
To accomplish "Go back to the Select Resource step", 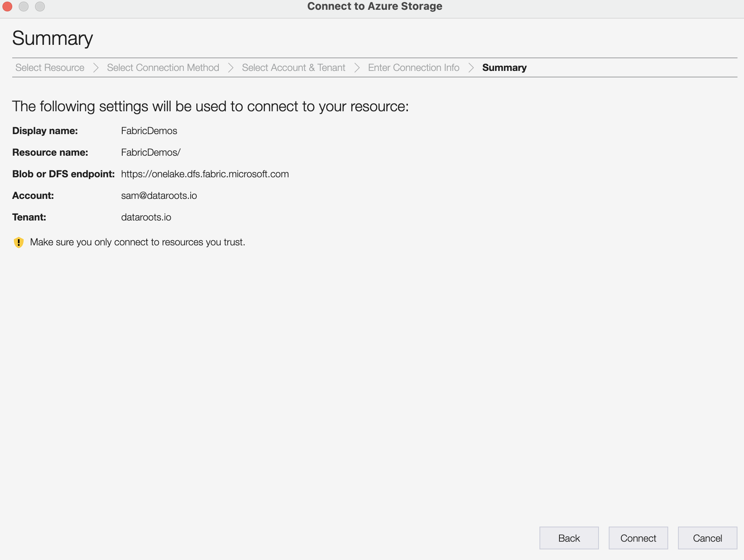I will (49, 68).
